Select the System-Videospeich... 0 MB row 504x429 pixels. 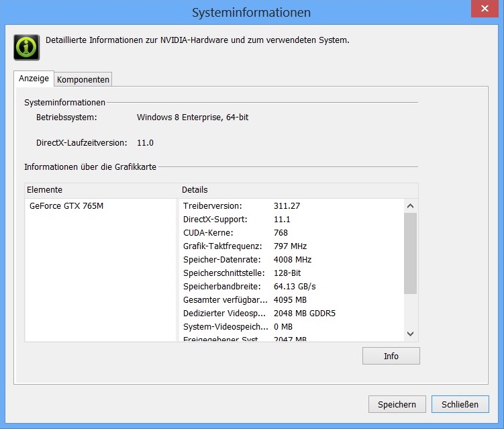[292, 327]
